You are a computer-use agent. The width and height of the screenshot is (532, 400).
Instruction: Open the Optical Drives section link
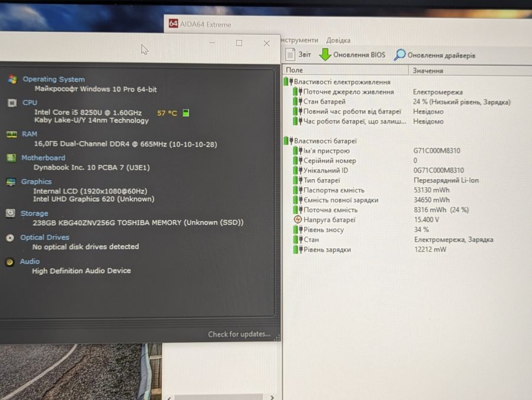(x=44, y=237)
